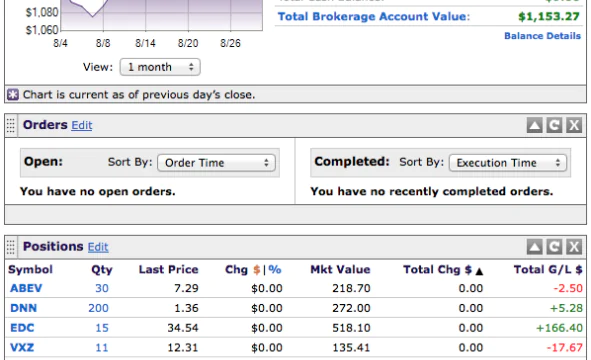Select the $1,153.27 account value

[549, 17]
